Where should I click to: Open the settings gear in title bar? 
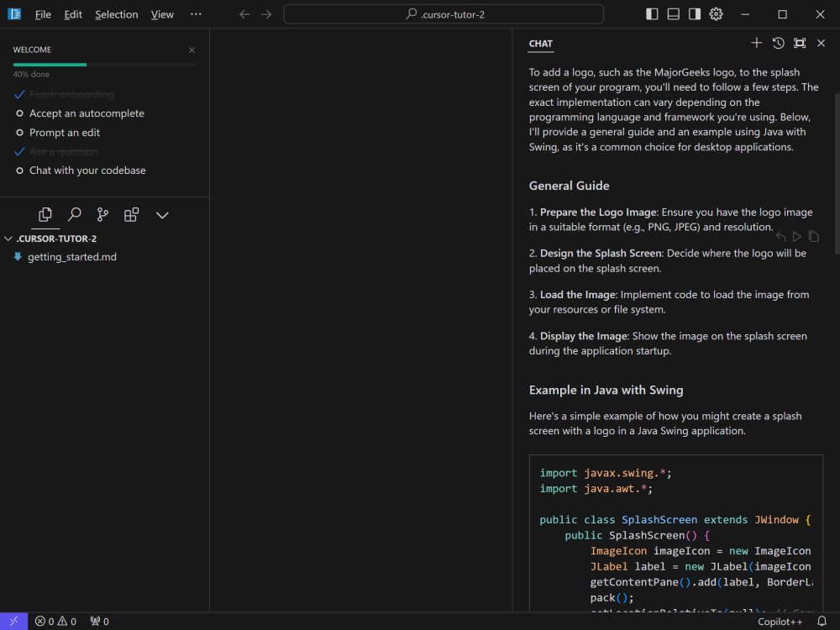[x=716, y=14]
